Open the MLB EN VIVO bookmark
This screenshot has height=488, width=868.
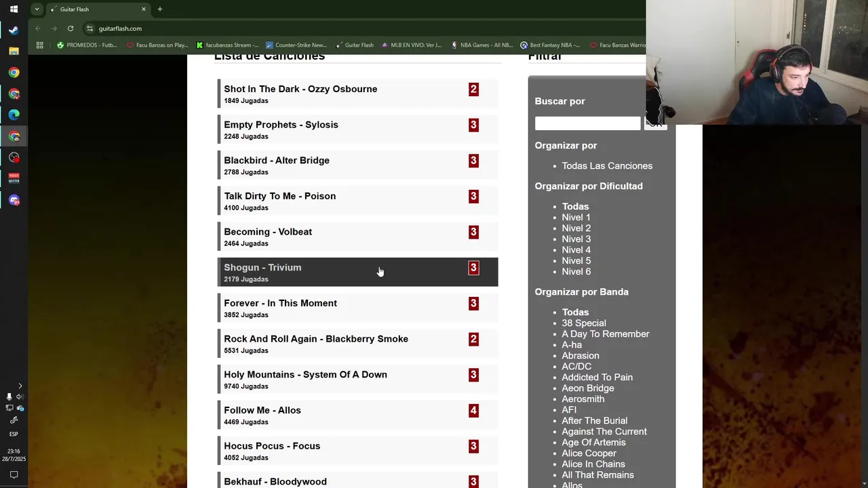pos(412,45)
